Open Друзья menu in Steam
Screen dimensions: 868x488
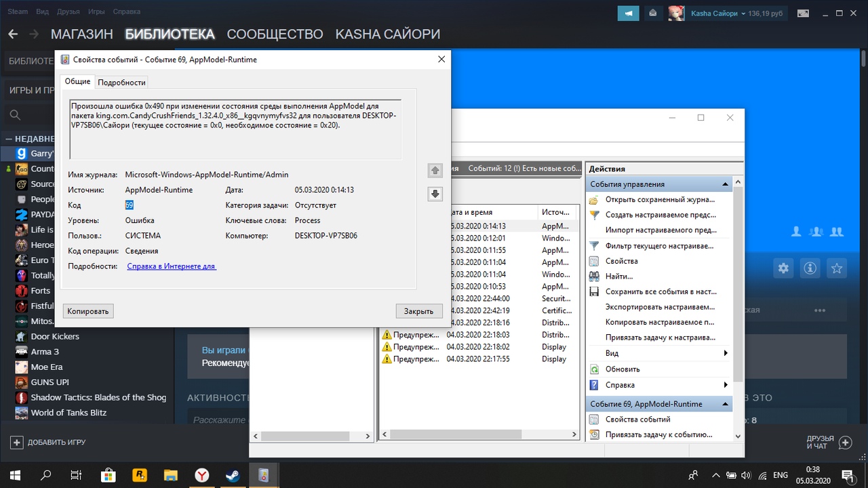69,12
